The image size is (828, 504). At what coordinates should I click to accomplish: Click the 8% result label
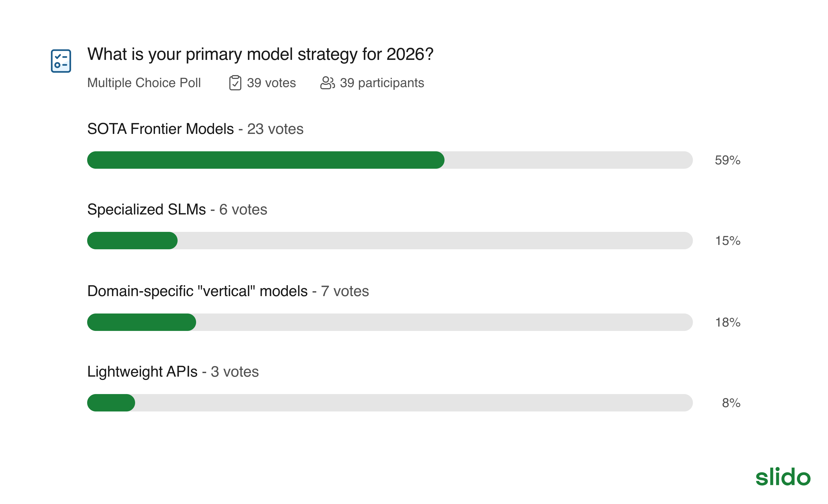click(x=731, y=403)
